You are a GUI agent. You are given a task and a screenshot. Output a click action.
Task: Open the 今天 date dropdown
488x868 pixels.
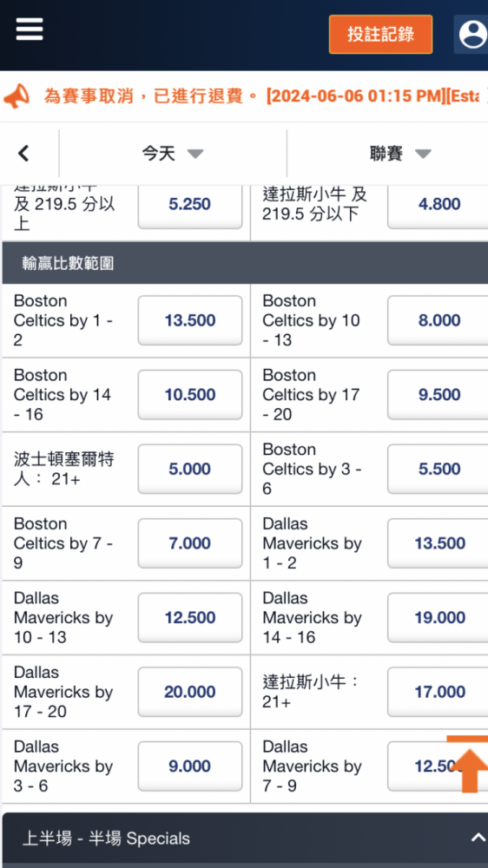pos(173,154)
